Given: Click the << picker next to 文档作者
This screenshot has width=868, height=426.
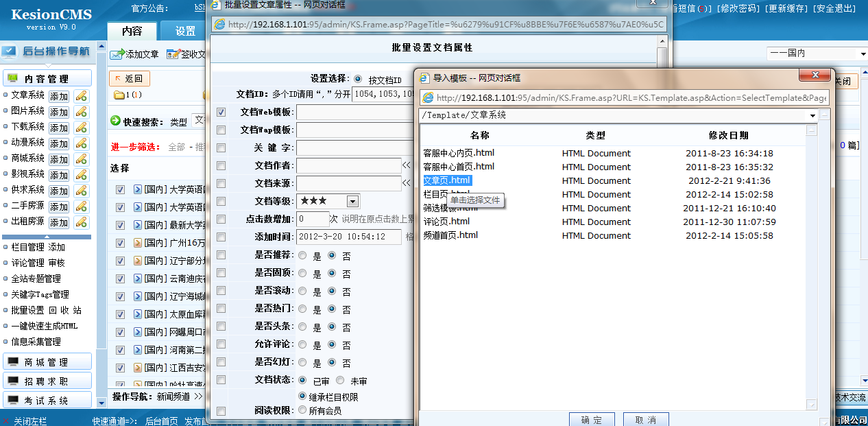Looking at the screenshot, I should tap(406, 165).
